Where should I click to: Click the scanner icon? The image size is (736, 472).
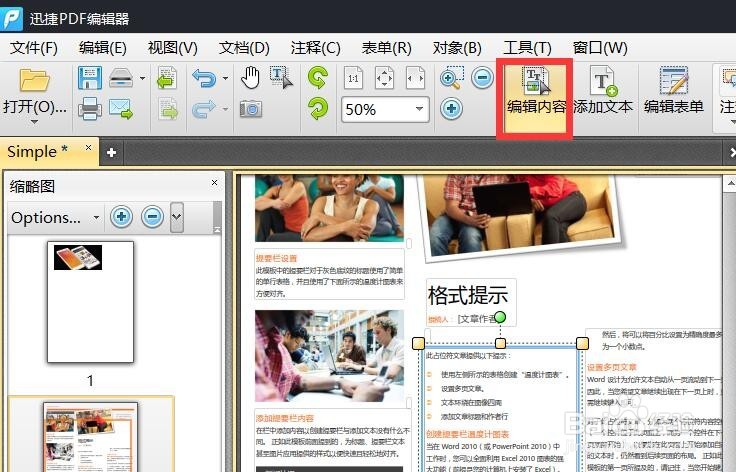[121, 78]
